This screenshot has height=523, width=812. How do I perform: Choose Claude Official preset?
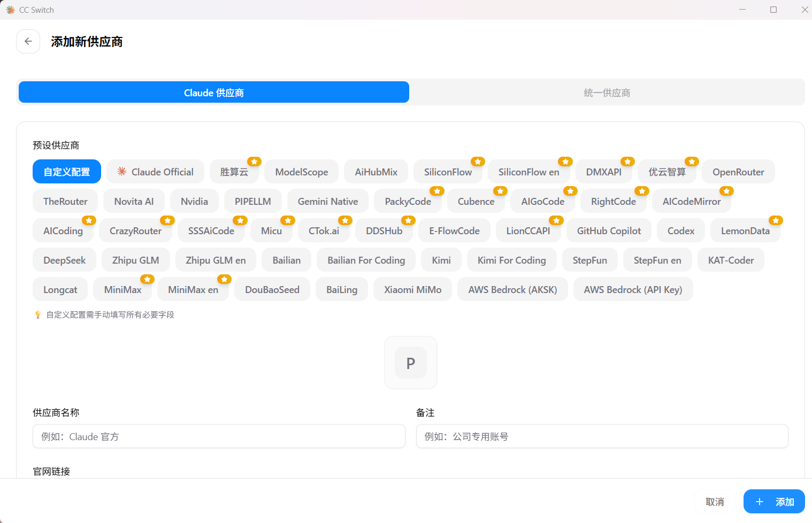coord(155,172)
